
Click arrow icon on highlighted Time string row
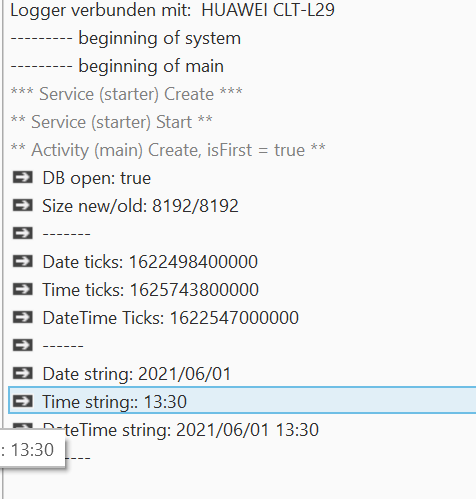pos(23,401)
